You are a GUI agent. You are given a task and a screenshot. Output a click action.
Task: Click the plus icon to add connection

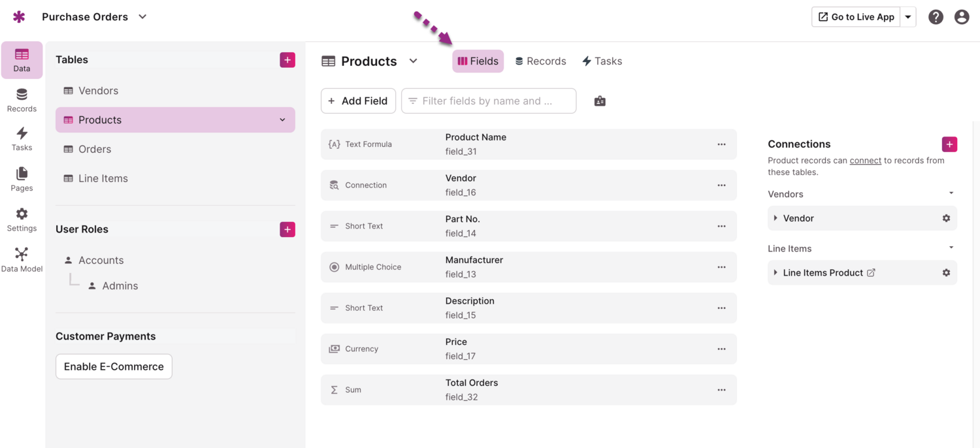pyautogui.click(x=949, y=144)
